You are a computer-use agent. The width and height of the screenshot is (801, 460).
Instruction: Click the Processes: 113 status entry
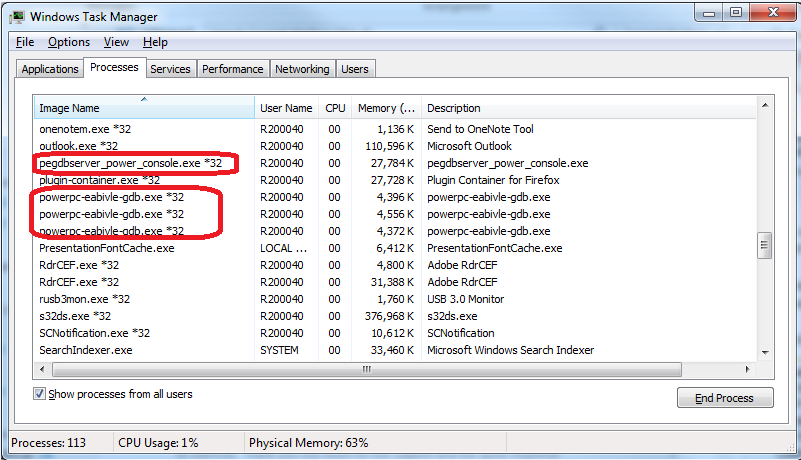49,443
